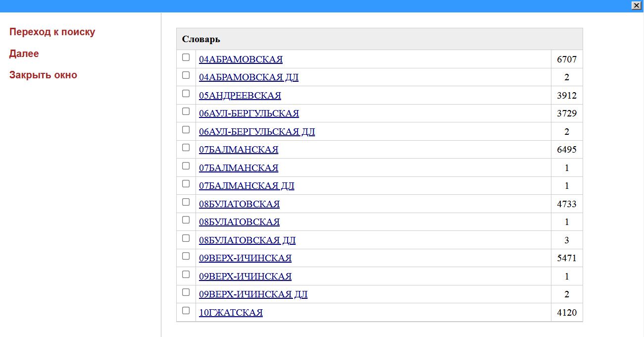This screenshot has height=337, width=644.
Task: Click the Далее navigation item
Action: 24,54
